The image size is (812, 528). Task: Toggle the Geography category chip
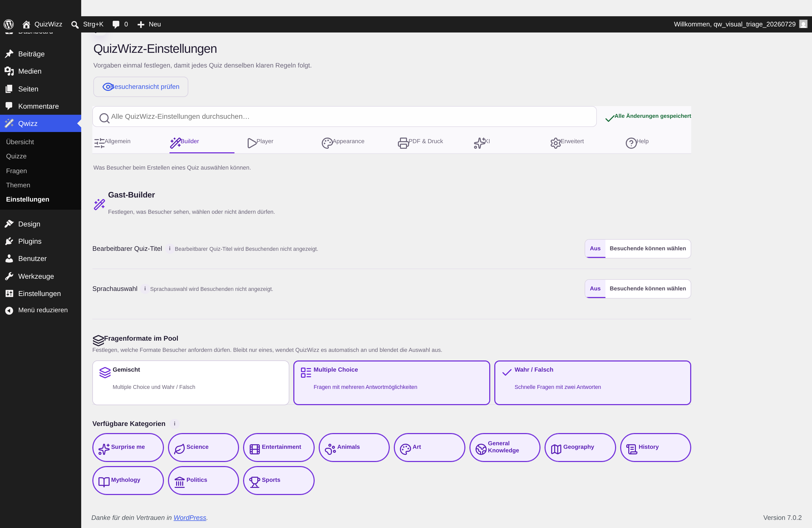tap(580, 448)
